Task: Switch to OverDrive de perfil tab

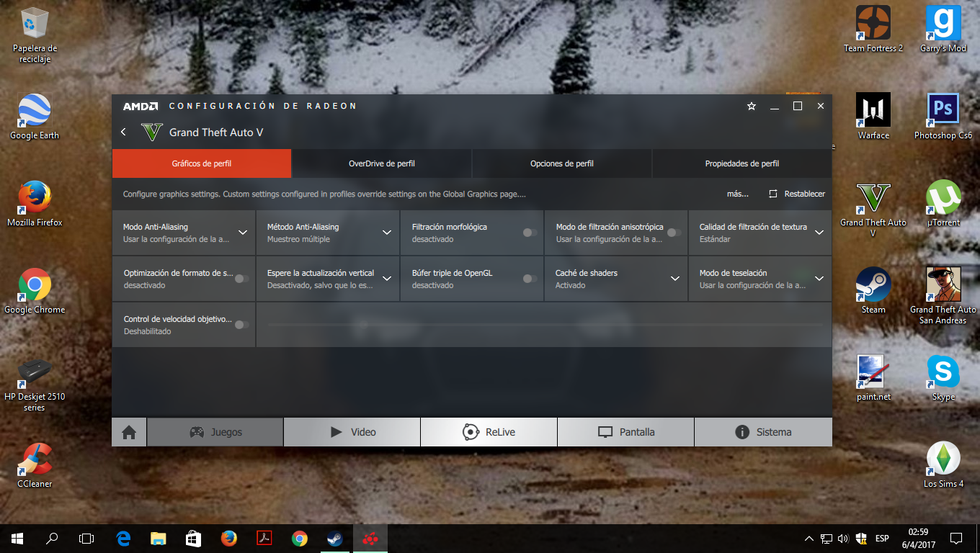Action: click(382, 163)
